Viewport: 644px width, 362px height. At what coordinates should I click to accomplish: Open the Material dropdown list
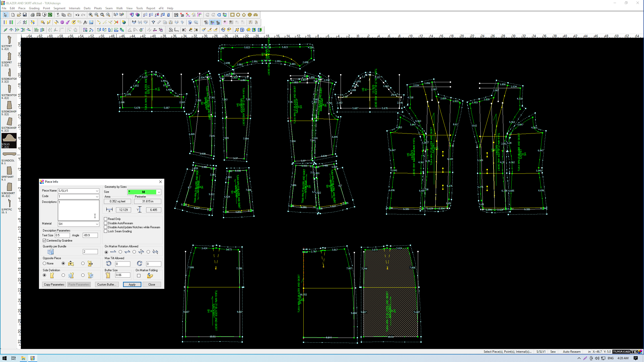(97, 224)
